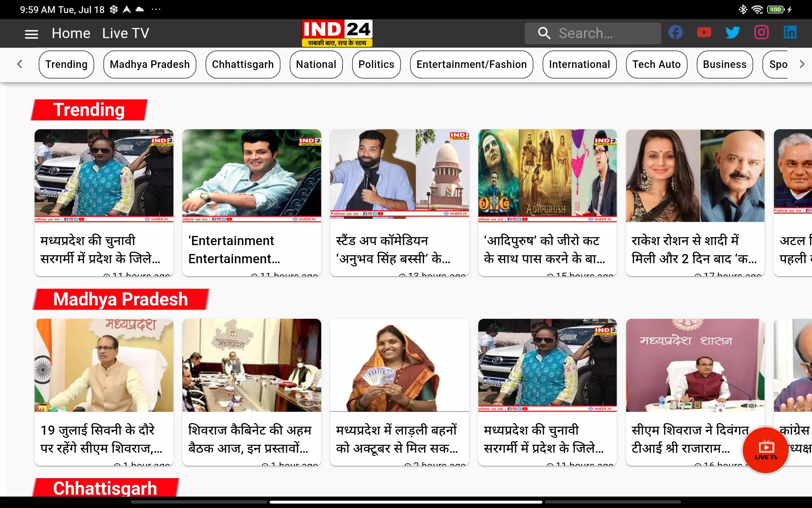Open OMG Adipurush poster thumbnail
Viewport: 812px width, 508px height.
(x=547, y=175)
